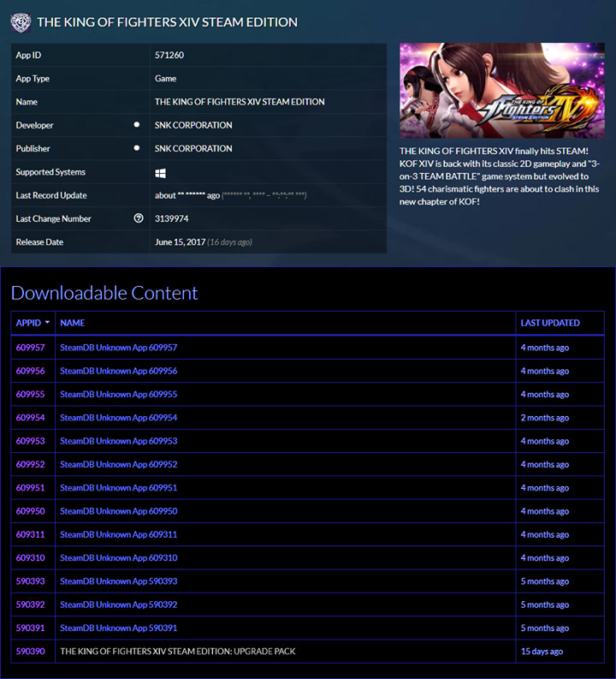The image size is (616, 679).
Task: Open app ID link 609310
Action: coord(30,558)
